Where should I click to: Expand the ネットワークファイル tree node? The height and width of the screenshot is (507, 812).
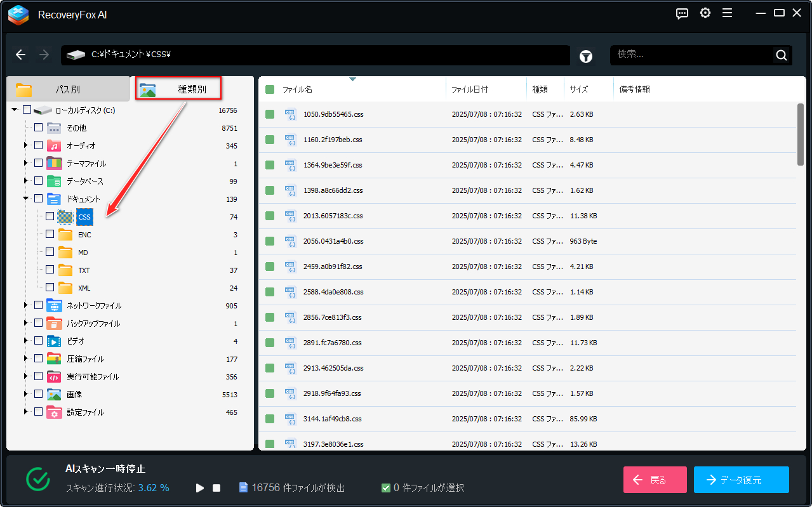click(26, 306)
